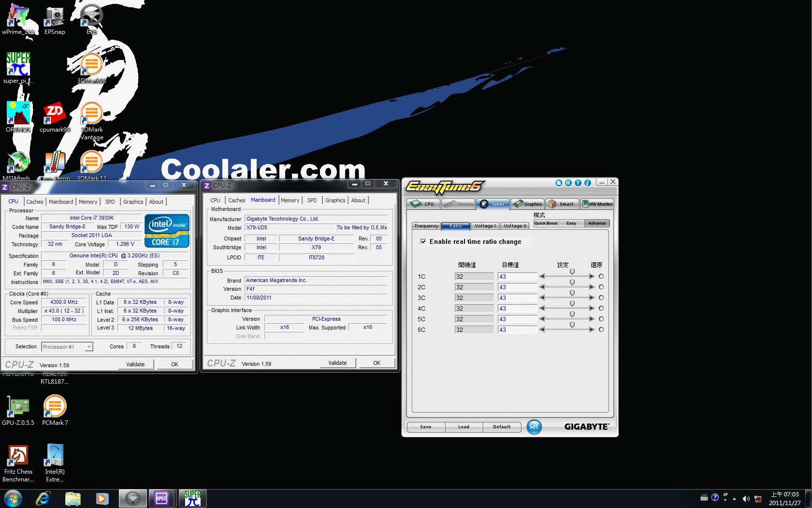Open About tab in middle CPU-Z window

(x=358, y=200)
